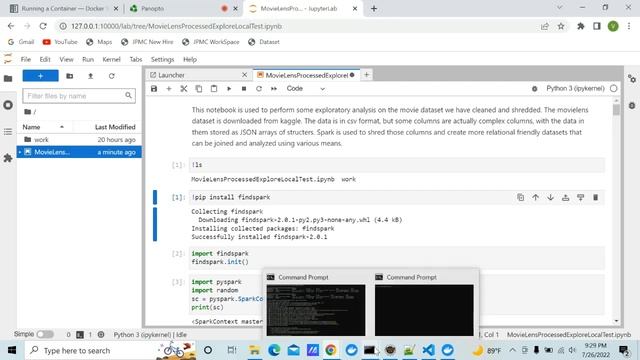The height and width of the screenshot is (360, 640).
Task: Collapse pip install cell via blue bar
Action: point(155,197)
